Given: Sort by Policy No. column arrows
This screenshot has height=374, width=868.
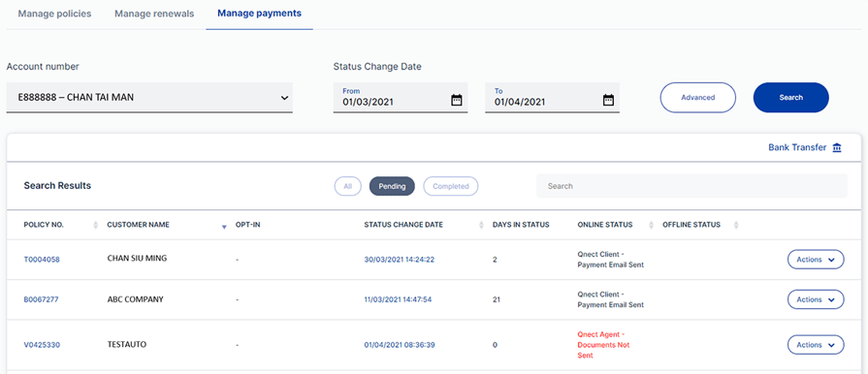Looking at the screenshot, I should point(95,225).
